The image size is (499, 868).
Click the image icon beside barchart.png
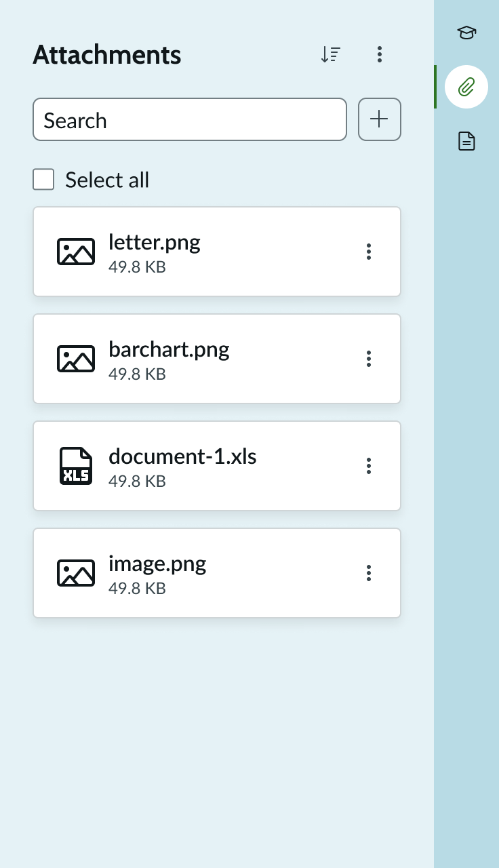tap(75, 358)
